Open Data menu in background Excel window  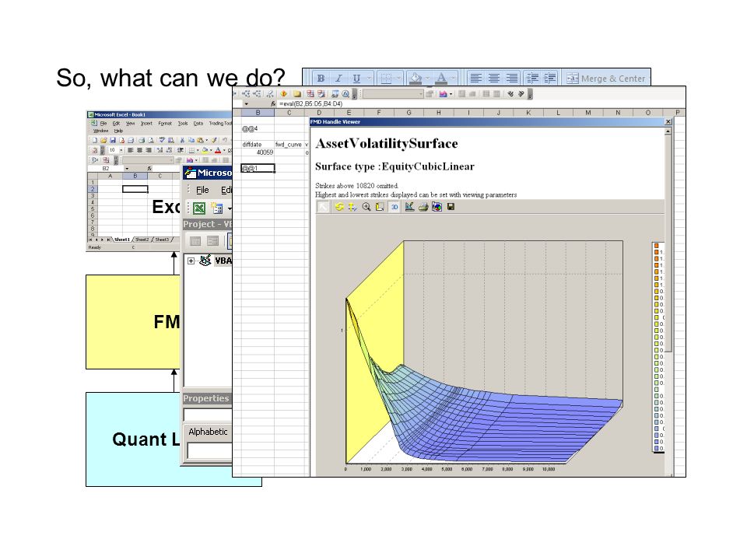[198, 124]
